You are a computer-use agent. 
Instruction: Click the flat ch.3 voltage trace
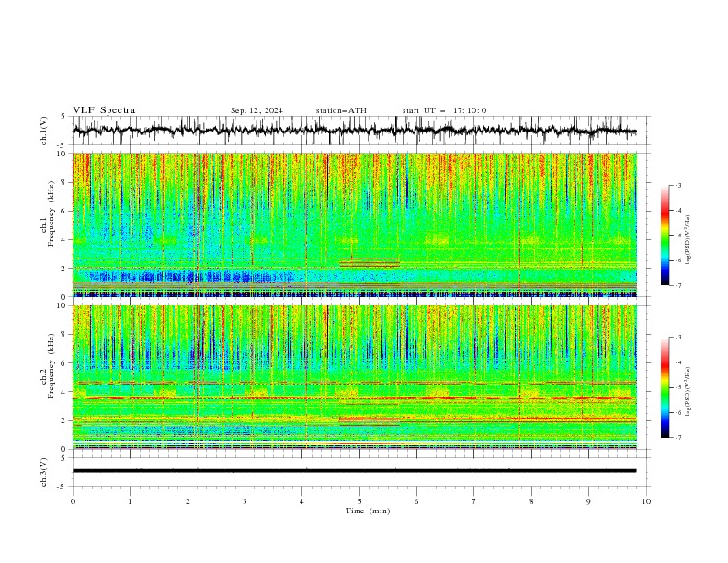click(354, 471)
